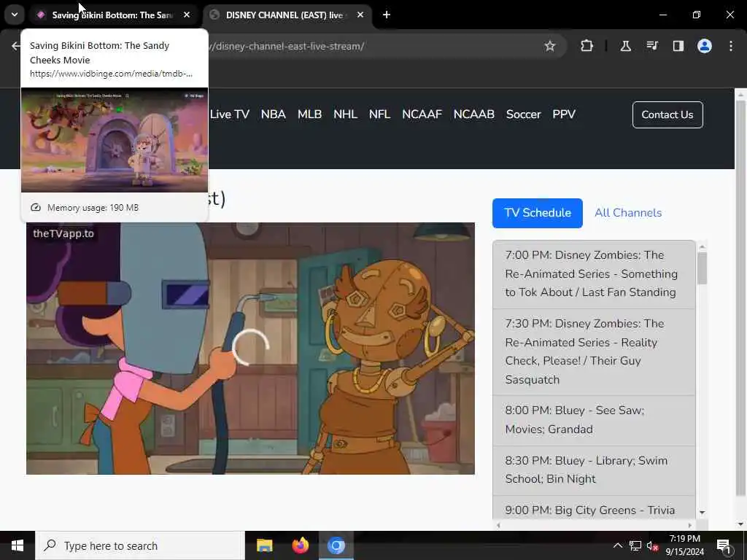747x560 pixels.
Task: Select the 9:00 PM Big City Greens entry
Action: coord(594,509)
